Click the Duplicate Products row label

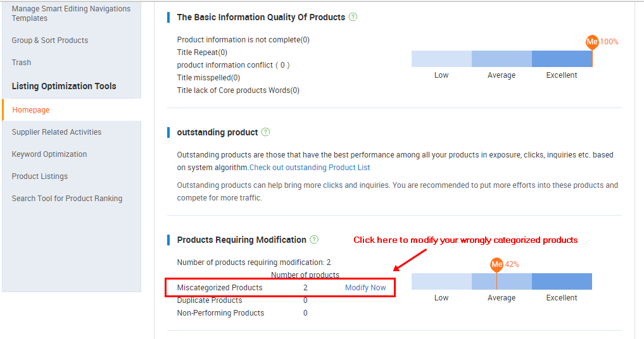coord(210,300)
